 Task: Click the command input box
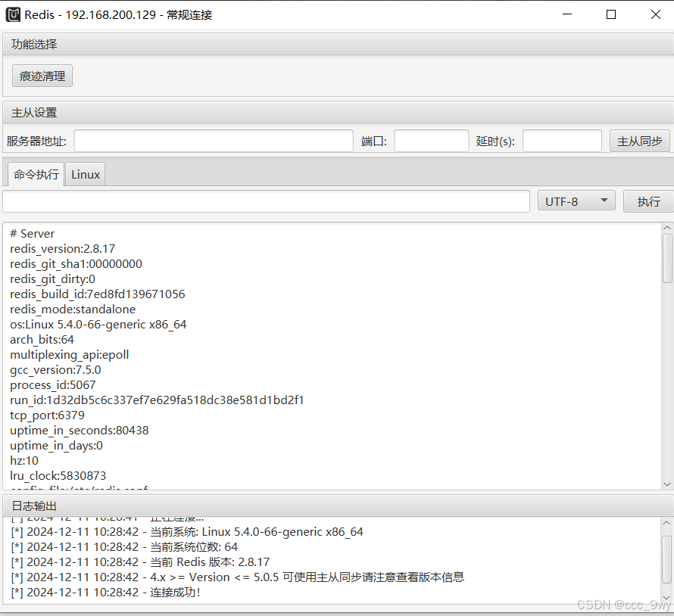click(x=266, y=201)
